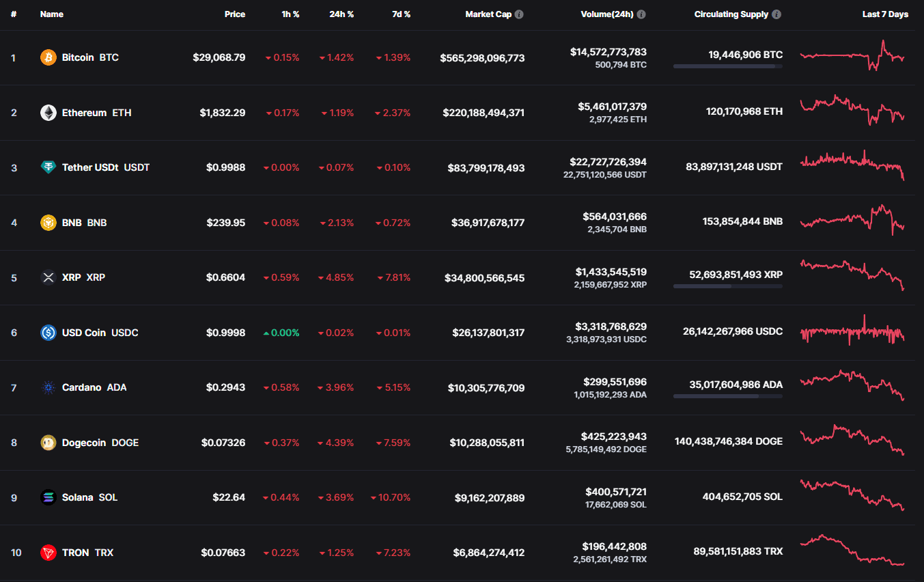Click the Market Cap info icon
The image size is (924, 582).
click(519, 14)
